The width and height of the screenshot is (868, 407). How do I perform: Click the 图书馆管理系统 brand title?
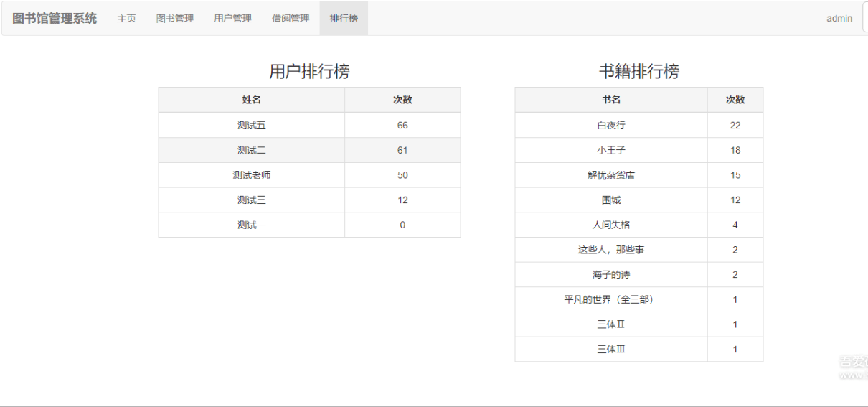(x=55, y=19)
